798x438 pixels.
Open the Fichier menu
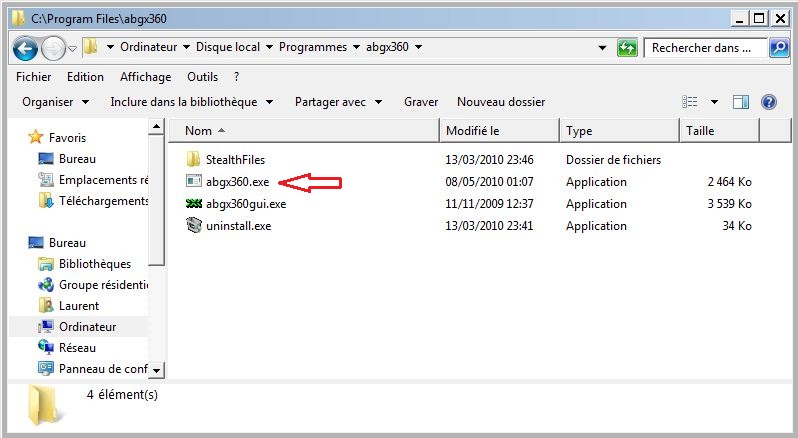coord(34,77)
